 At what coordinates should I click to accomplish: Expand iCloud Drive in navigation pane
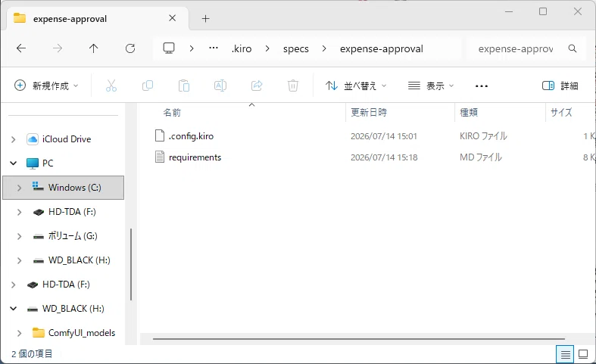(14, 139)
